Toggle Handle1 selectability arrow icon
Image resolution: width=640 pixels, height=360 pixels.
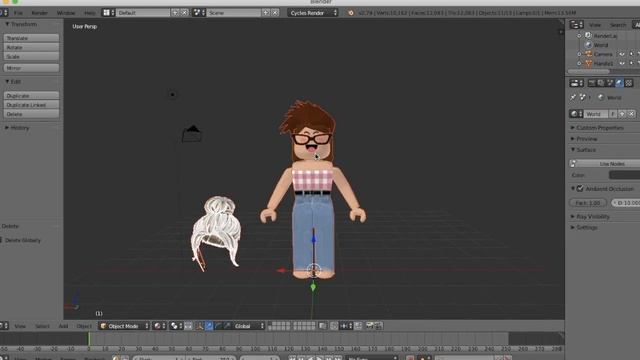pyautogui.click(x=631, y=64)
